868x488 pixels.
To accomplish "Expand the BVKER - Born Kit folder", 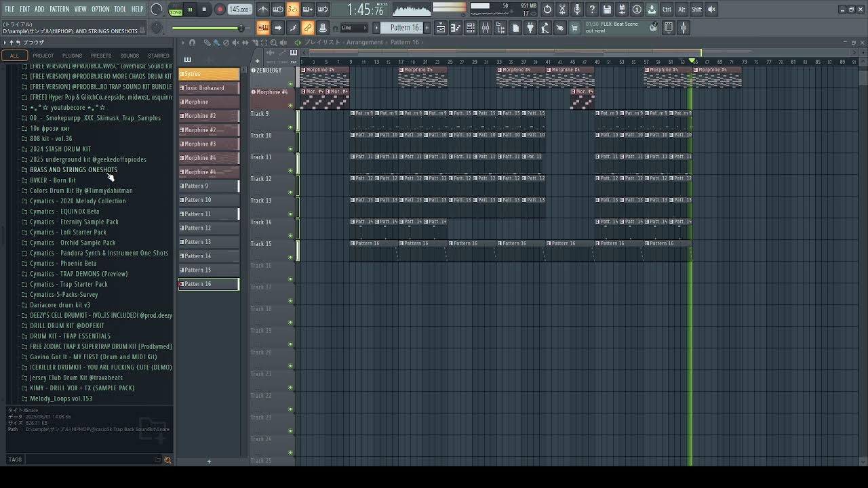I will (x=53, y=180).
